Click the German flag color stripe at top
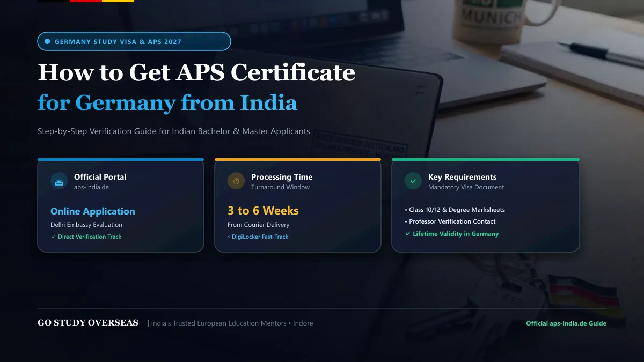Screen dimensions: 644x362 [86, 1]
